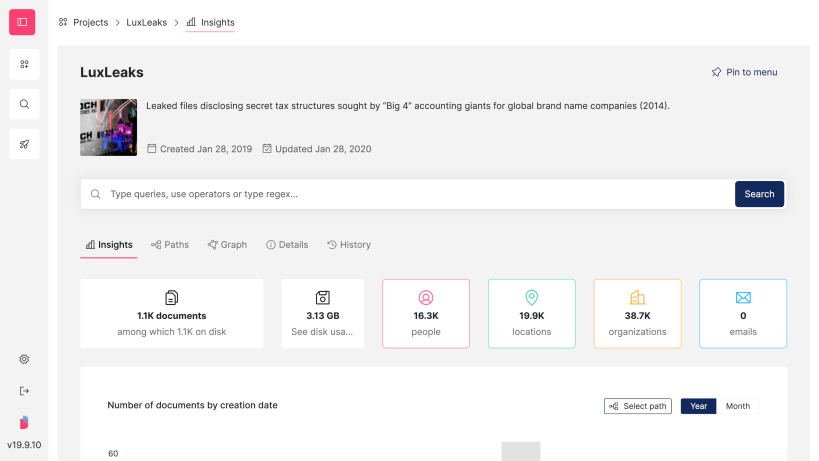
Task: Open the search icon in sidebar
Action: [24, 104]
